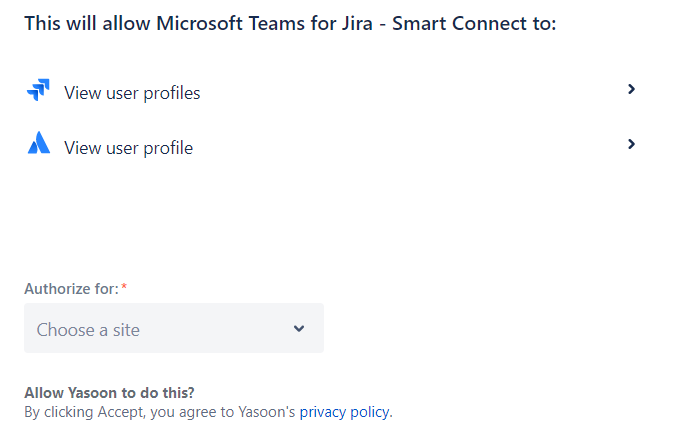Expand the Atlassian View user profile permission

pos(330,147)
